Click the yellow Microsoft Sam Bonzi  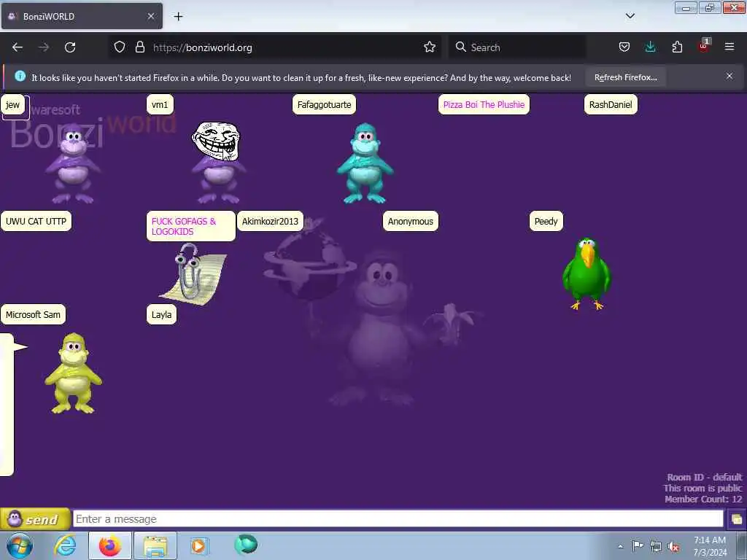pyautogui.click(x=74, y=373)
